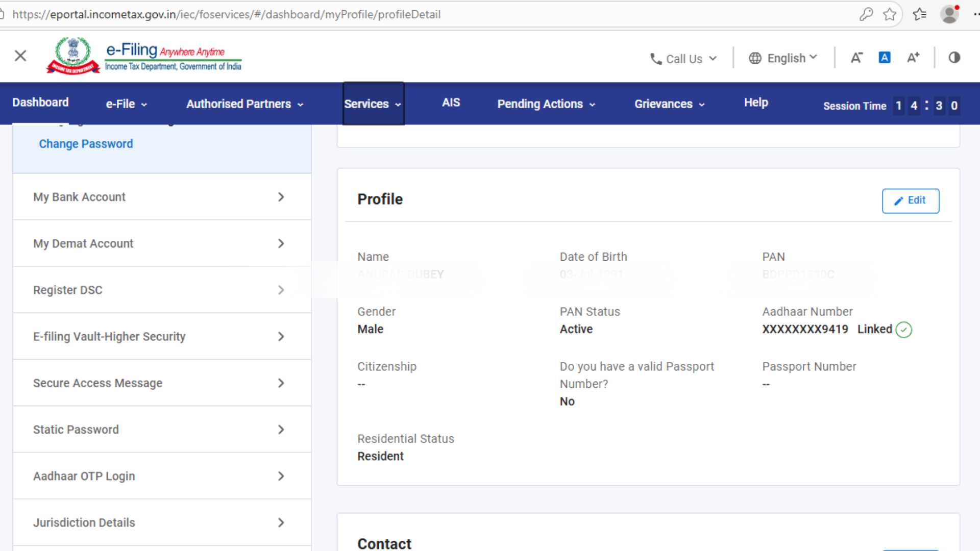Select the default font size A toggle
980x551 pixels.
pyautogui.click(x=885, y=57)
